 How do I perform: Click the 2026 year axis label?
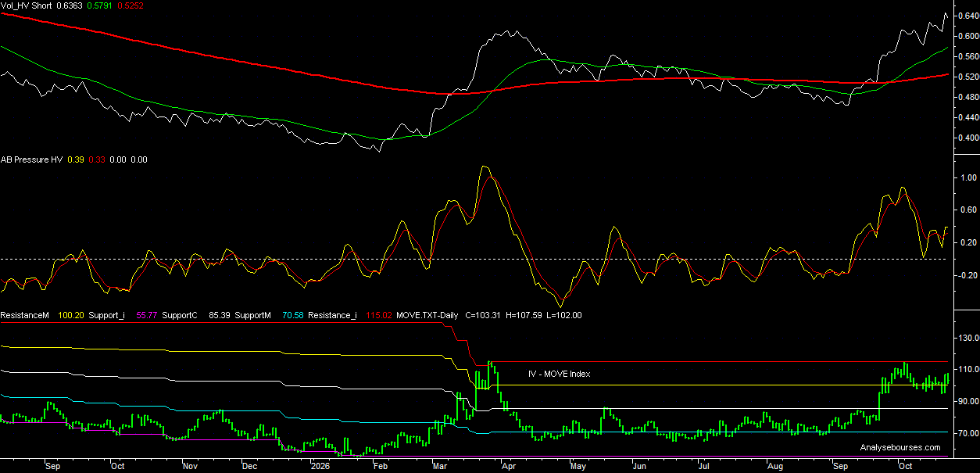click(320, 465)
